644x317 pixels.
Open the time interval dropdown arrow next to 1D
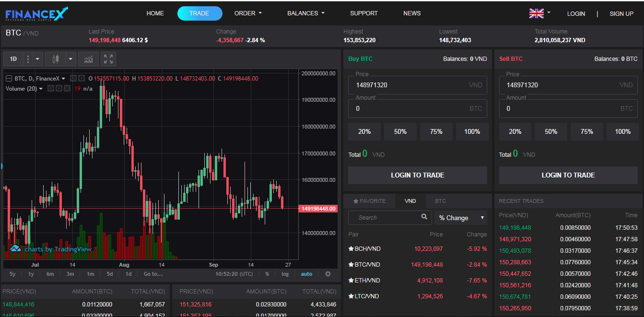click(37, 59)
